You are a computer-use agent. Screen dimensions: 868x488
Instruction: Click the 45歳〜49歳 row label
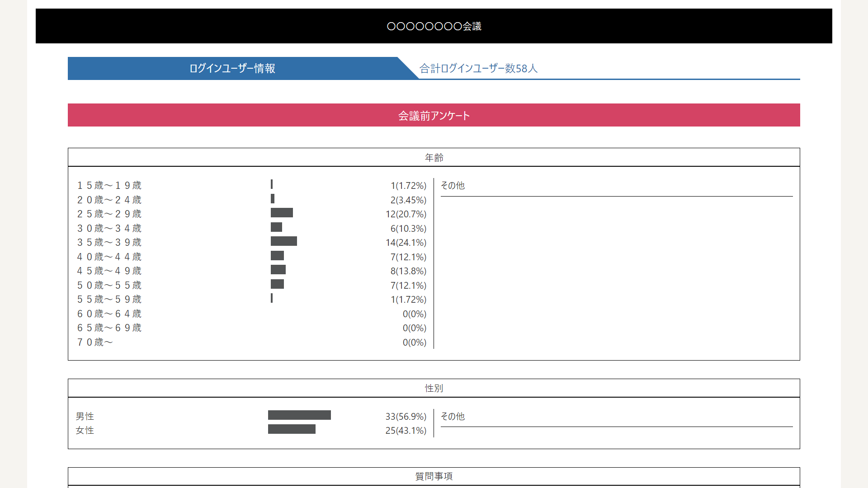109,271
